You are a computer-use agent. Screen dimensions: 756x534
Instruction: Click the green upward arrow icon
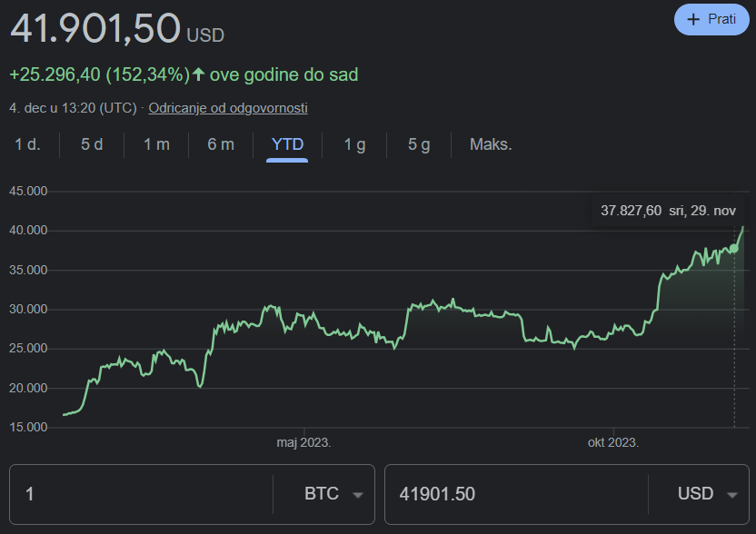point(199,74)
